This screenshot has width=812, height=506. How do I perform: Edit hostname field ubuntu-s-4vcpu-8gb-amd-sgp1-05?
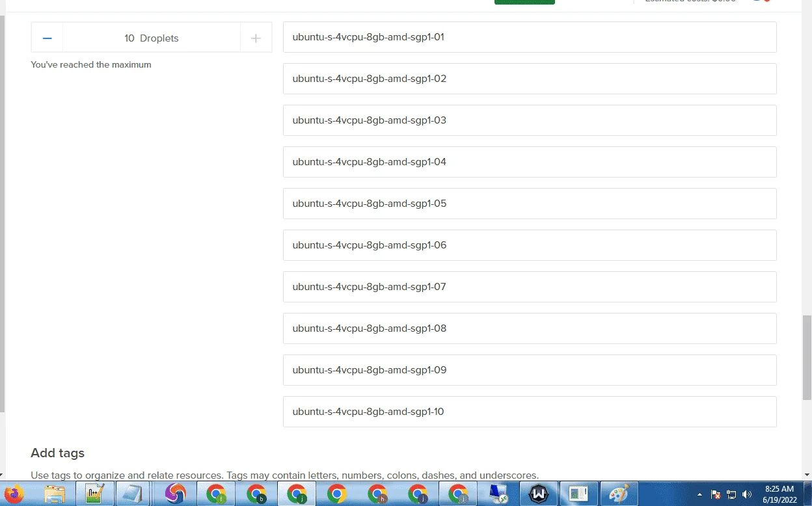coord(530,204)
